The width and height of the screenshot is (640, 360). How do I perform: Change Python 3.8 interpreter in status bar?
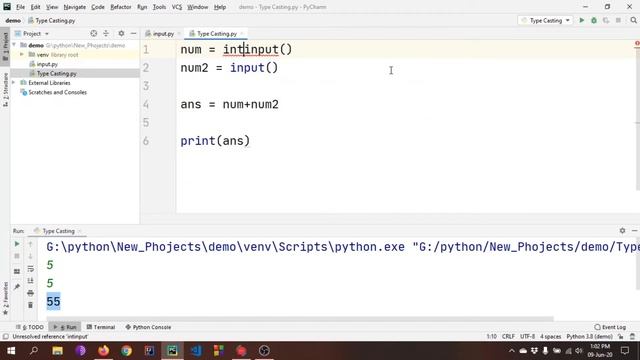click(589, 336)
